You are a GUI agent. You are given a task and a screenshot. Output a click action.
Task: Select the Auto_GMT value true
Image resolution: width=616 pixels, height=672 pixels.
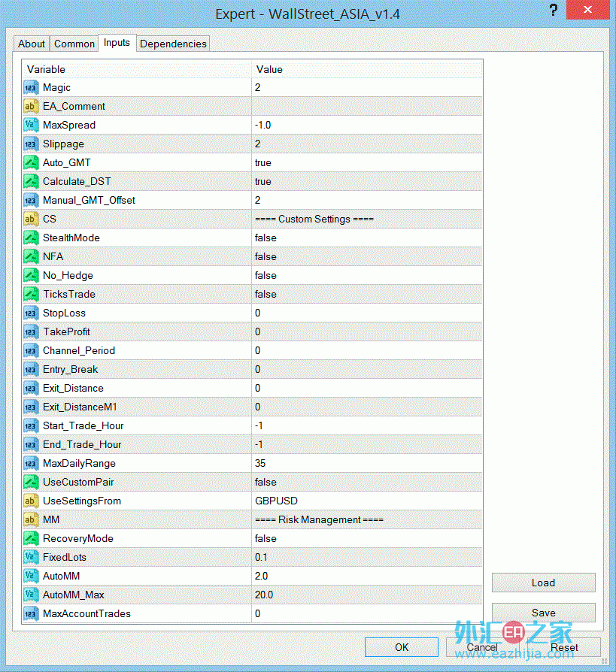pyautogui.click(x=263, y=163)
